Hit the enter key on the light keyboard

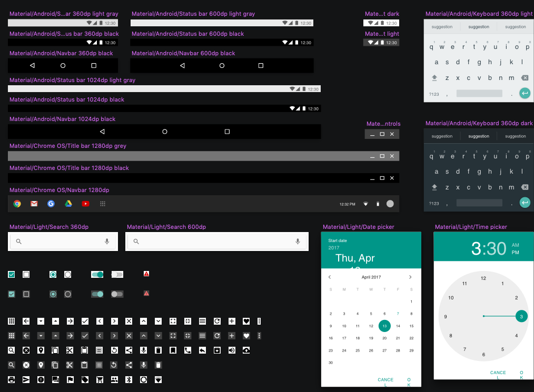tap(525, 94)
